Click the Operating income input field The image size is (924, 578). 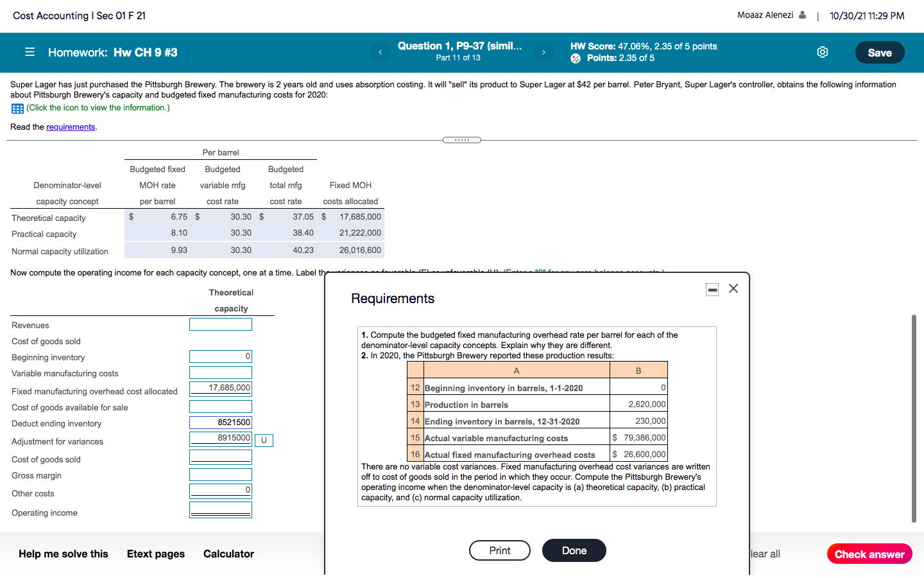tap(221, 510)
